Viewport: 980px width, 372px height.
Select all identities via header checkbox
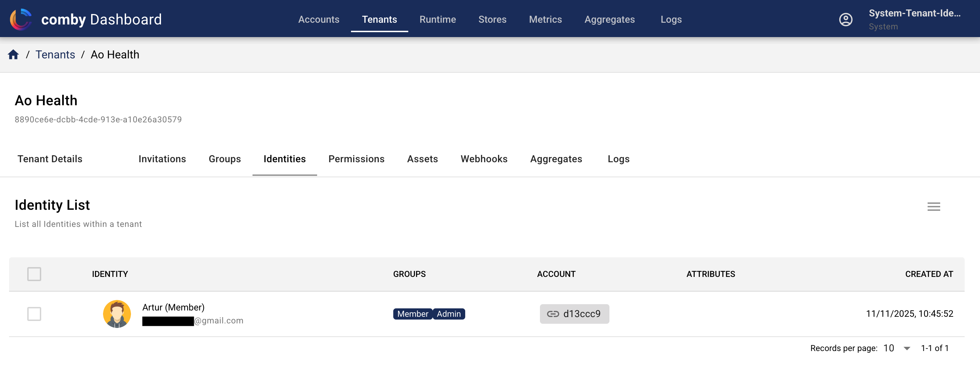tap(34, 274)
